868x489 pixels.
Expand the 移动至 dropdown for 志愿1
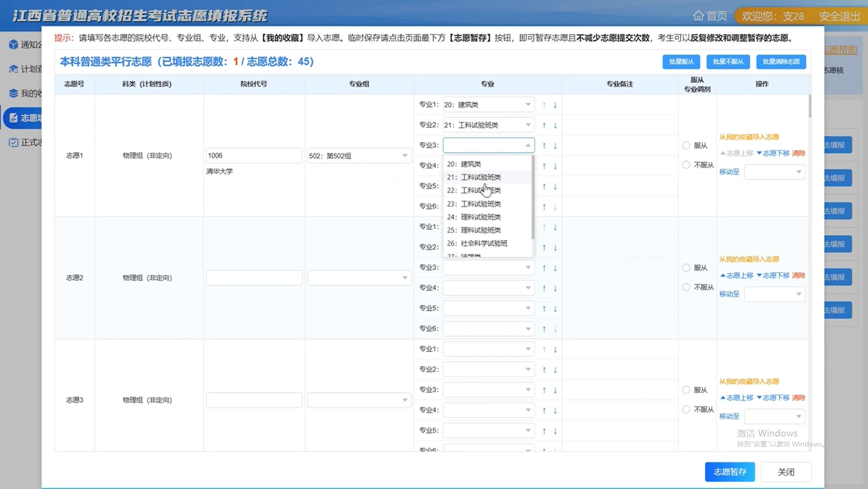(x=774, y=172)
